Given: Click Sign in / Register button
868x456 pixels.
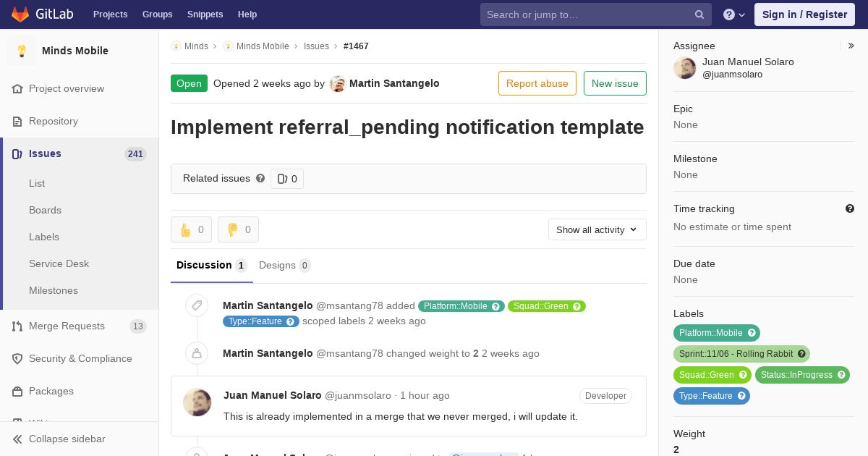Looking at the screenshot, I should click(x=804, y=14).
